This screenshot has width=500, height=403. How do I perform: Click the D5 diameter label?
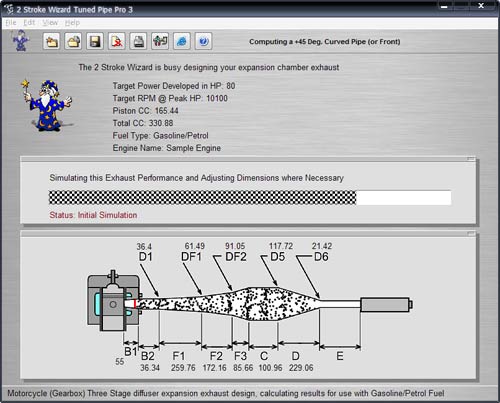(x=278, y=257)
